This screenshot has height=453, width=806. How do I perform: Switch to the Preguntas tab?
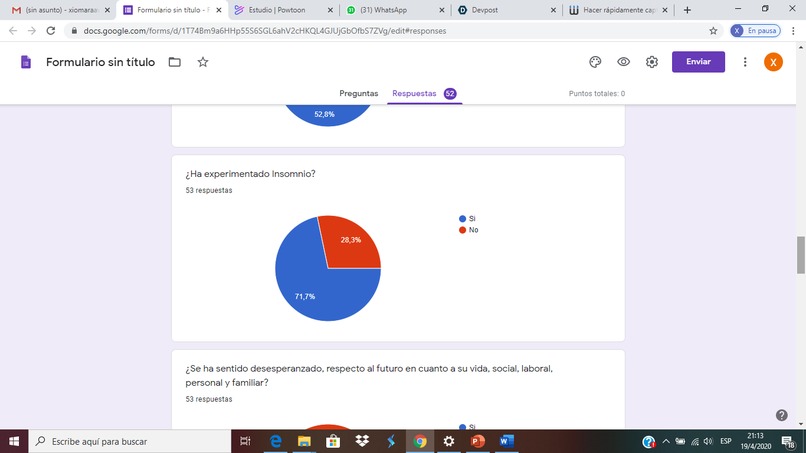[358, 94]
